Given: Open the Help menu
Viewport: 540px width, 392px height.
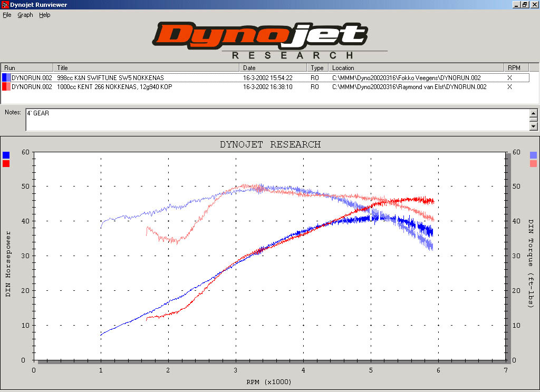Looking at the screenshot, I should 44,15.
